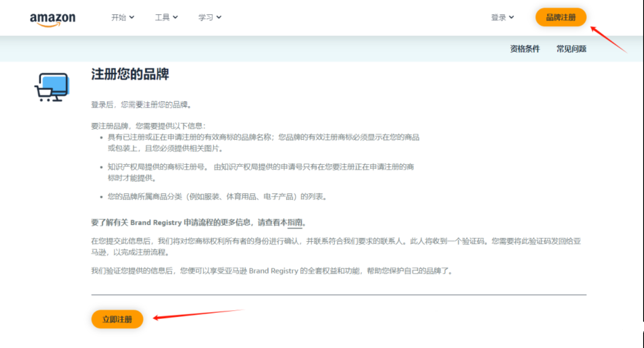Click the 立即注册 button

(117, 319)
